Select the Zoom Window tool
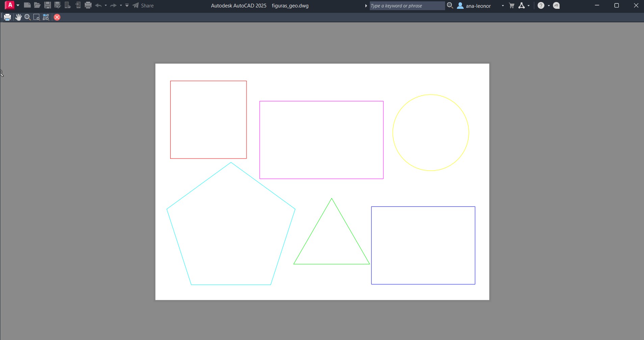The image size is (644, 340). [37, 17]
